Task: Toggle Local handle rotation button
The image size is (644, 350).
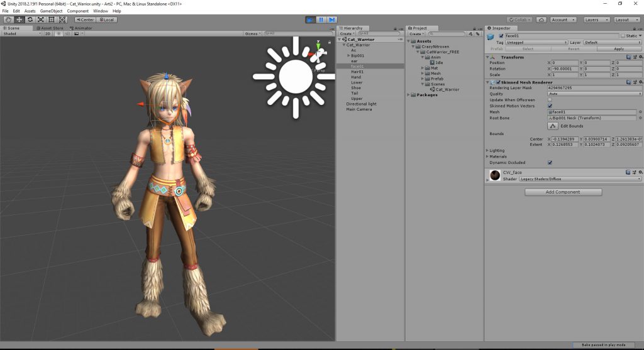Action: coord(107,19)
